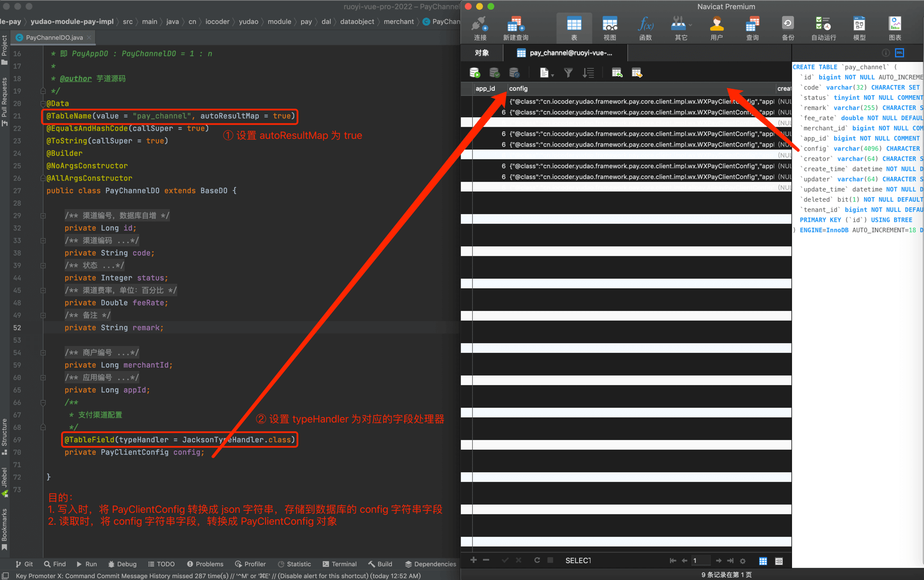Viewport: 924px width, 580px height.
Task: Switch to the 对象 objects tab
Action: tap(482, 53)
